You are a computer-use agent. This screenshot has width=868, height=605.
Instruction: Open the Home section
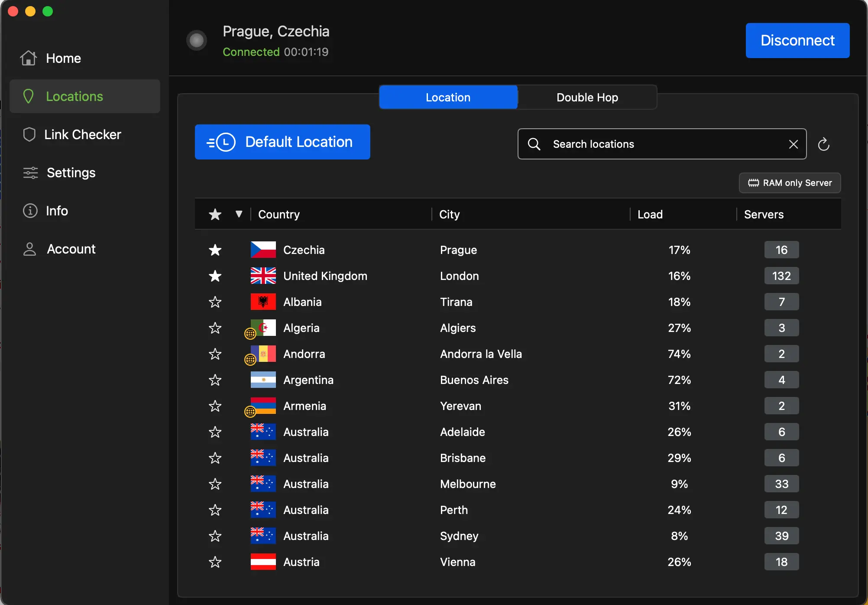pyautogui.click(x=63, y=58)
